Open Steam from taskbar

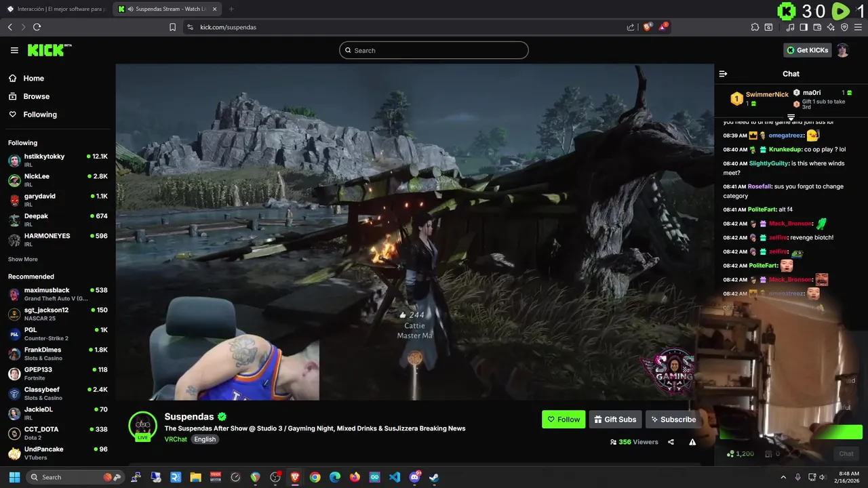click(434, 477)
